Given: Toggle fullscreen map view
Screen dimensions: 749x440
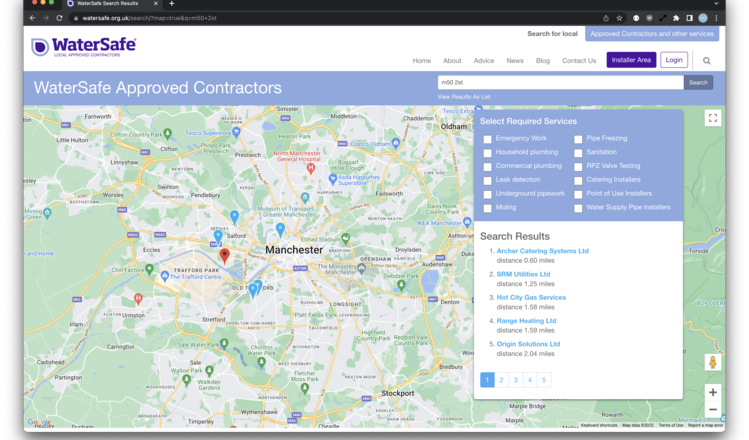Looking at the screenshot, I should click(712, 118).
